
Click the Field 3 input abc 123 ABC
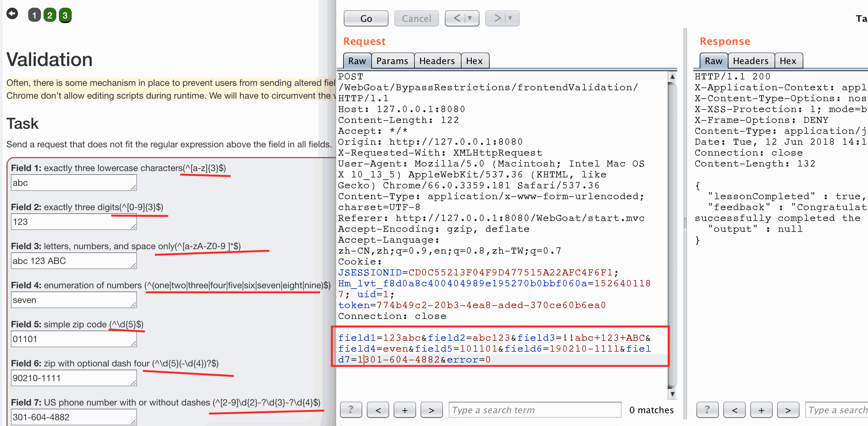[74, 261]
